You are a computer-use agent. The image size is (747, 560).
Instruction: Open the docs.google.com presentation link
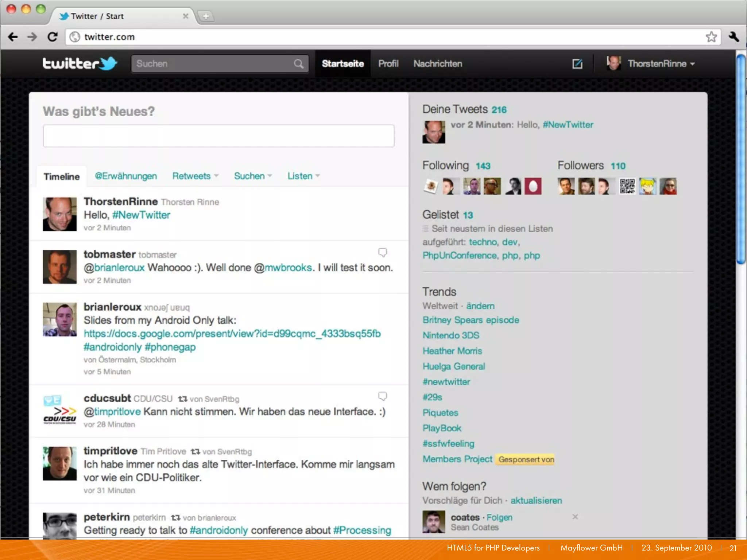[x=232, y=334]
